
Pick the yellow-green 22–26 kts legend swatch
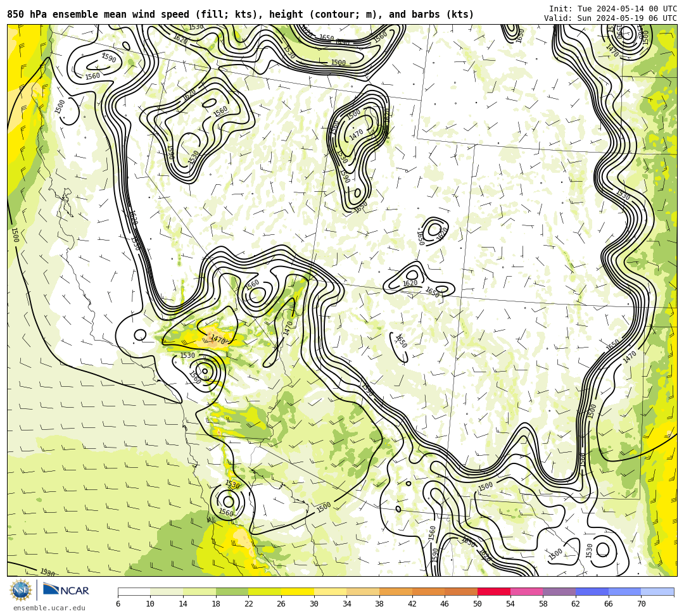(x=265, y=591)
